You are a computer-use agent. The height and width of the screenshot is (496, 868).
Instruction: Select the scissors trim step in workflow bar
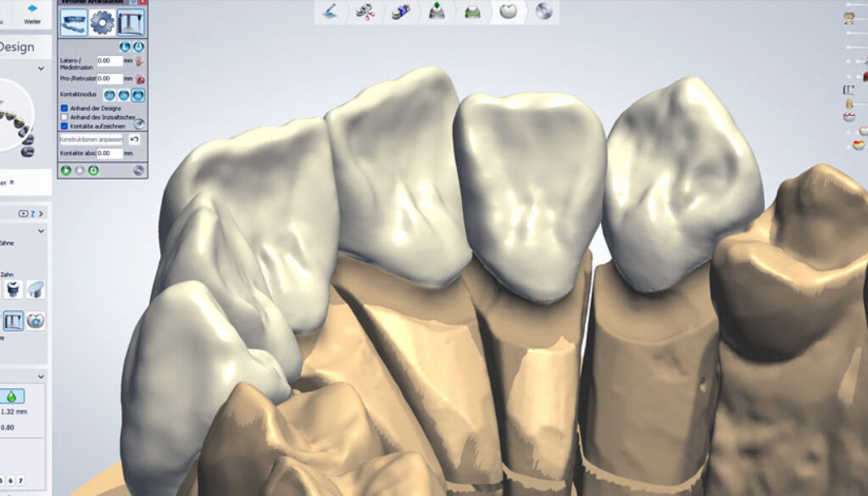click(365, 11)
